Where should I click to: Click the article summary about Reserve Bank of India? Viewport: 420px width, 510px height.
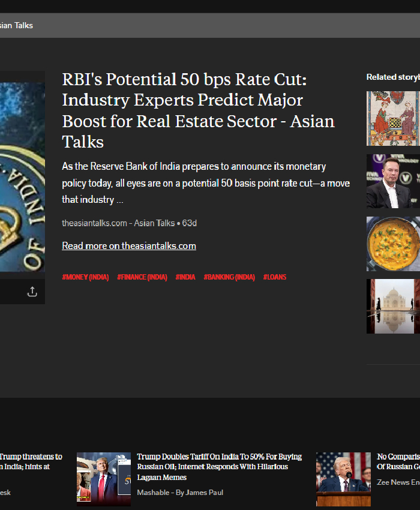[x=206, y=183]
